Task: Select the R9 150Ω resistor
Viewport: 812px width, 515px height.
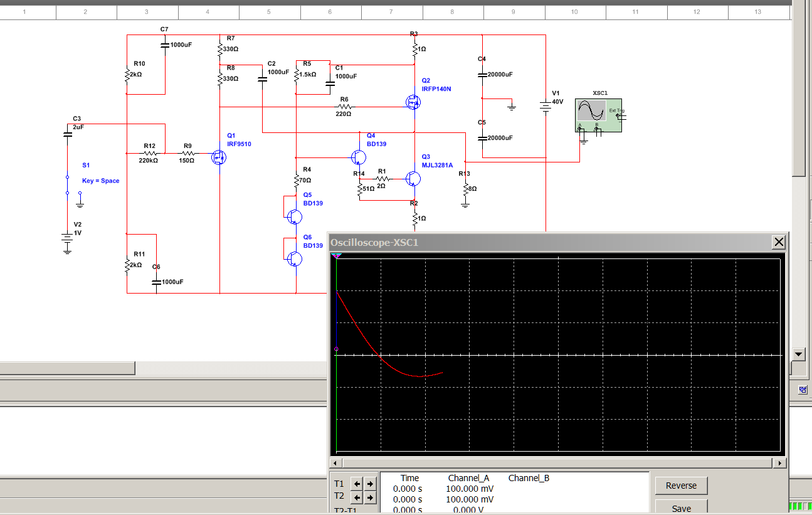Action: tap(187, 152)
